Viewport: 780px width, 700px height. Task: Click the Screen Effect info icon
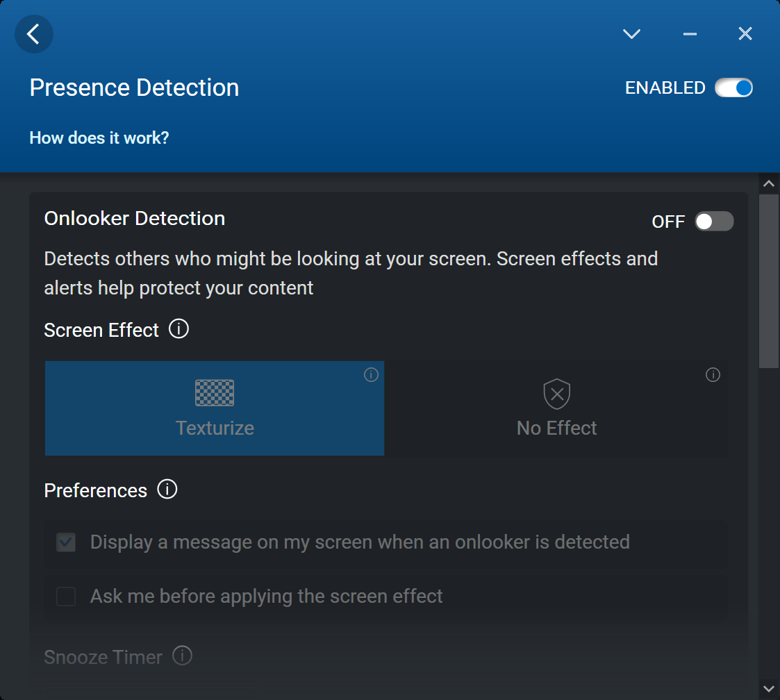click(179, 328)
